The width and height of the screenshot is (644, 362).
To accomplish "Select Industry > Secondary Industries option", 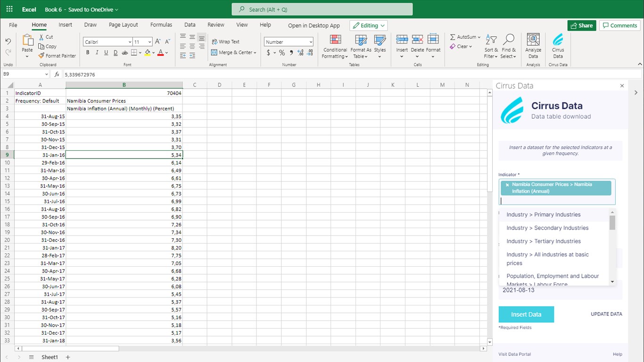I will 554,228.
